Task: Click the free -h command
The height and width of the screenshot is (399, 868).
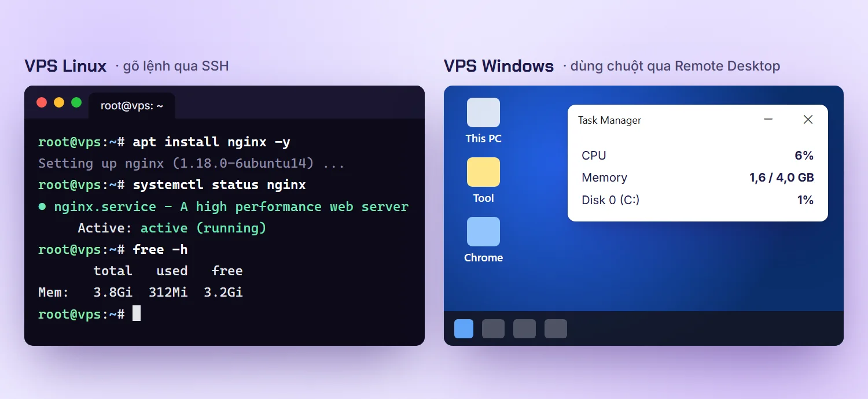Action: point(160,250)
